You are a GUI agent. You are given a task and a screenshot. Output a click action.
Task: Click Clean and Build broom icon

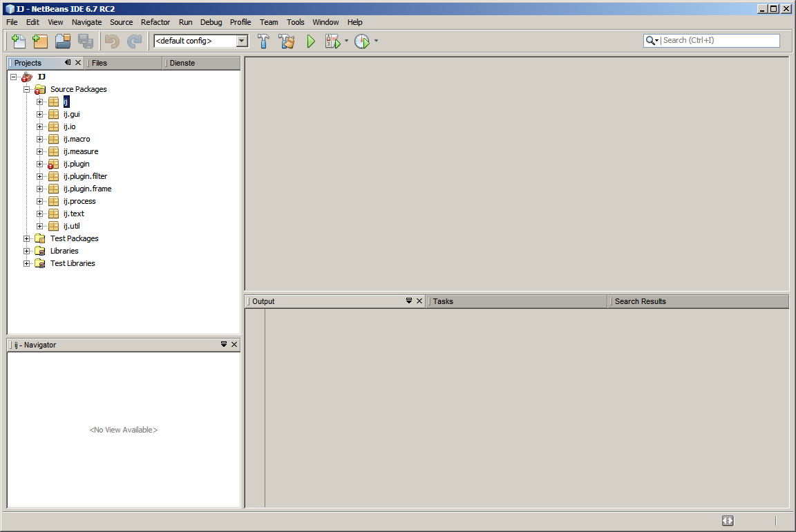(287, 41)
